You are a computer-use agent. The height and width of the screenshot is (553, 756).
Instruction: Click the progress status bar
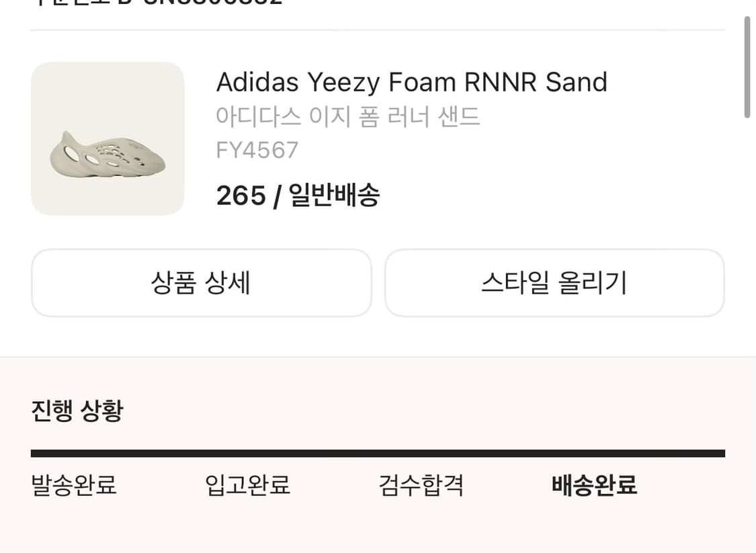click(378, 451)
